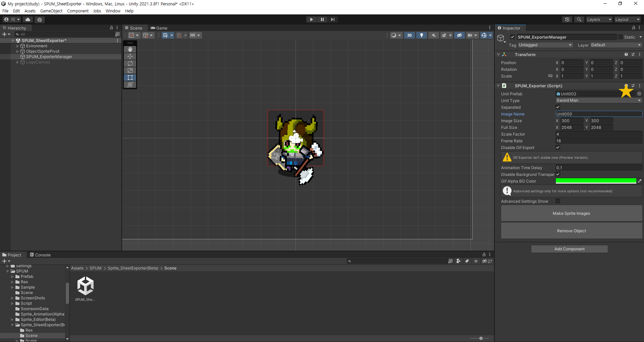Open the Assets menu
This screenshot has height=342, width=644.
coord(30,11)
